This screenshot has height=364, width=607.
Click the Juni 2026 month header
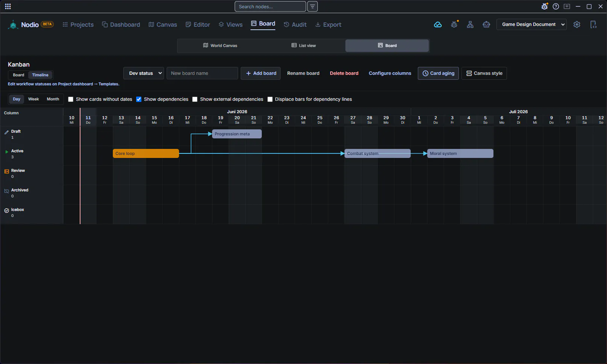pos(237,112)
